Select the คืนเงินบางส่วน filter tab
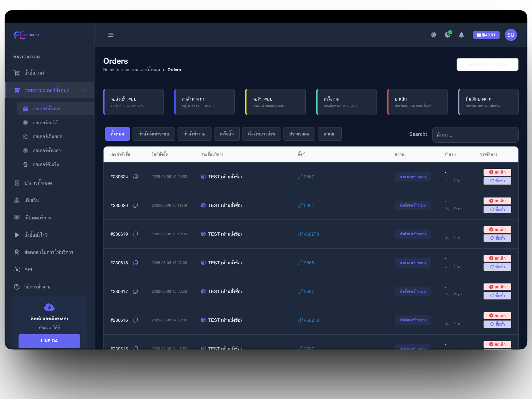 click(x=261, y=134)
